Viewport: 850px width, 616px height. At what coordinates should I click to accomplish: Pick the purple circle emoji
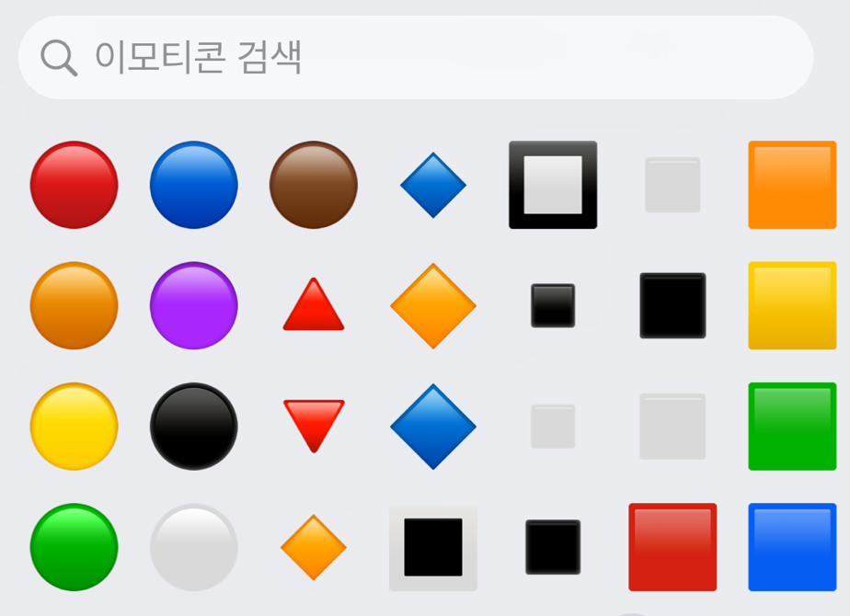pos(194,305)
